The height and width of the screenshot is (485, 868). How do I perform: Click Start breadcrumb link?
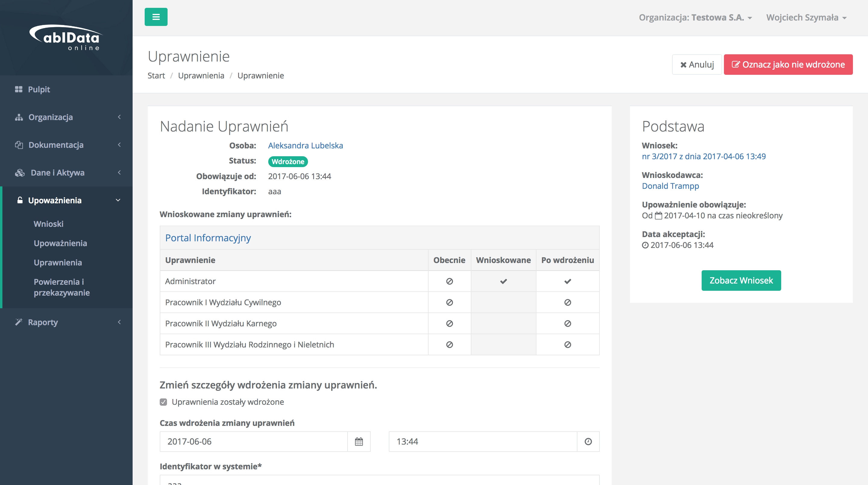tap(156, 75)
